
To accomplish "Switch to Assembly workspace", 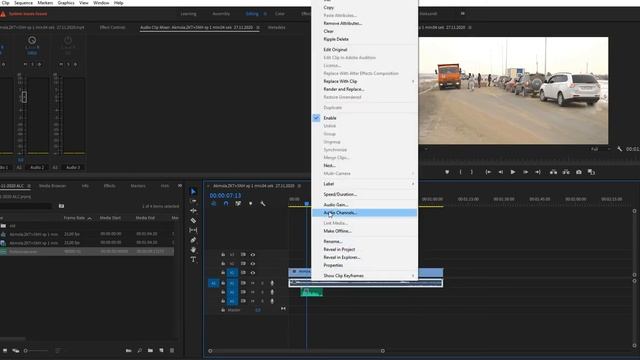I will 221,14.
